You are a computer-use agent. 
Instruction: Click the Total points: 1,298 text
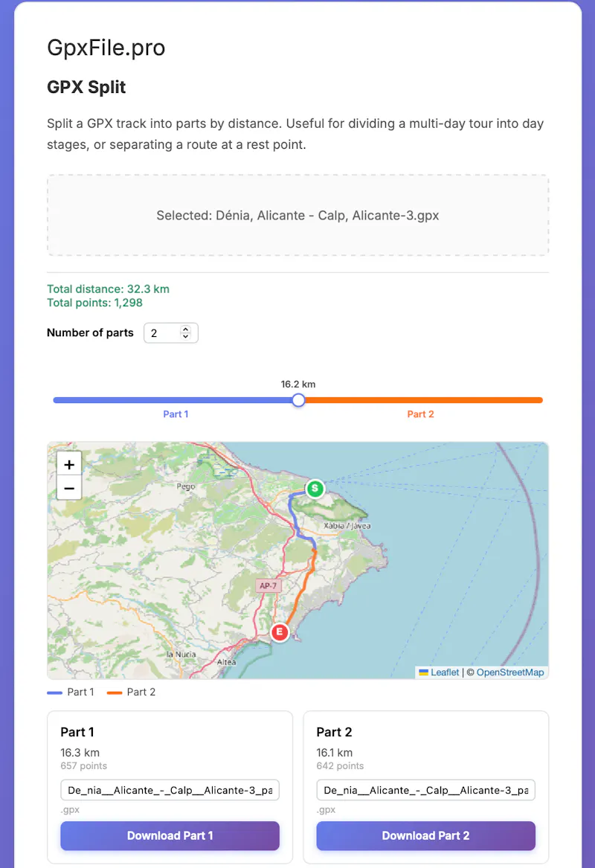pos(94,303)
